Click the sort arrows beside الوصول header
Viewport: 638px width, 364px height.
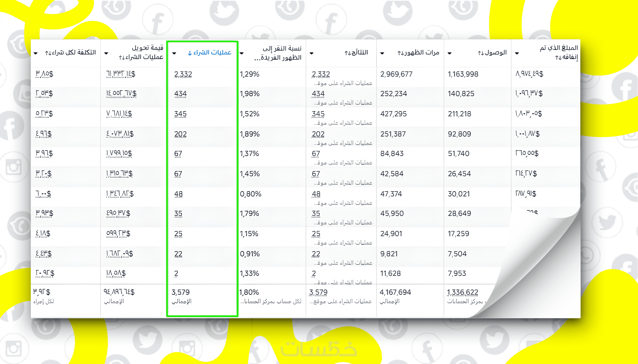481,53
